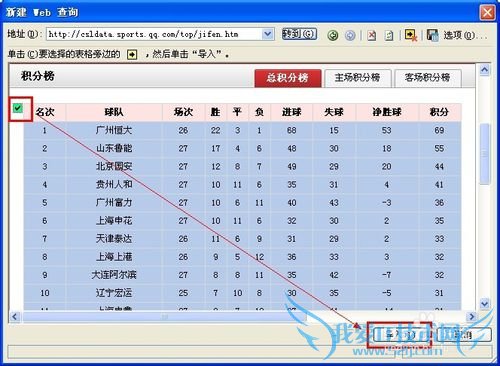Image resolution: width=500 pixels, height=366 pixels.
Task: Click the 转到(G) go button
Action: click(x=299, y=34)
